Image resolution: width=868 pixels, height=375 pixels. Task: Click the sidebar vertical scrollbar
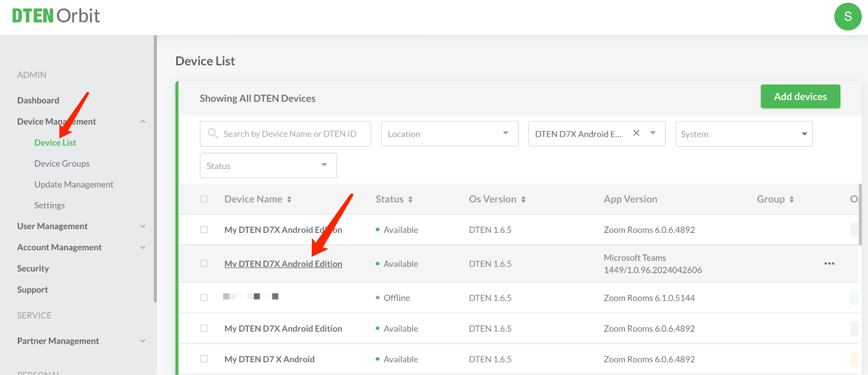point(155,168)
